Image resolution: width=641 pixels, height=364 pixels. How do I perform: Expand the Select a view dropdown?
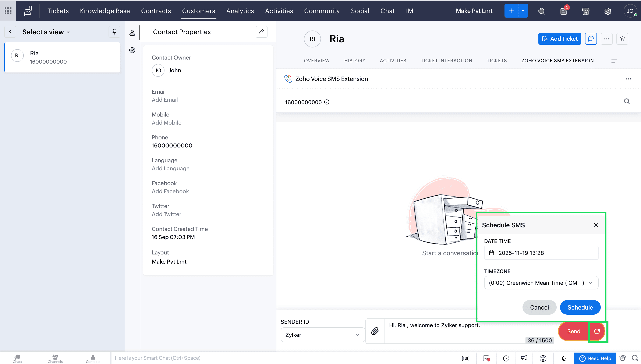click(x=46, y=32)
